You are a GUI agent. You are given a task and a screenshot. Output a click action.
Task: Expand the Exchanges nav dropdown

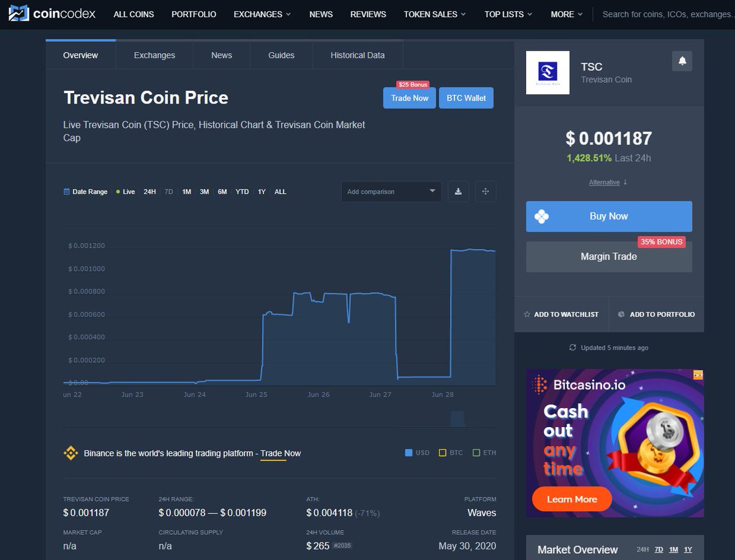[x=263, y=14]
